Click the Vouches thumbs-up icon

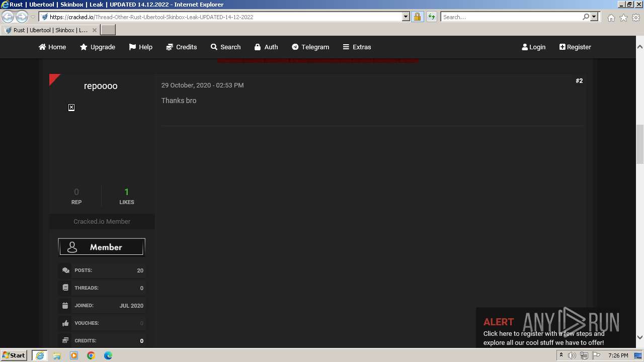click(x=65, y=323)
